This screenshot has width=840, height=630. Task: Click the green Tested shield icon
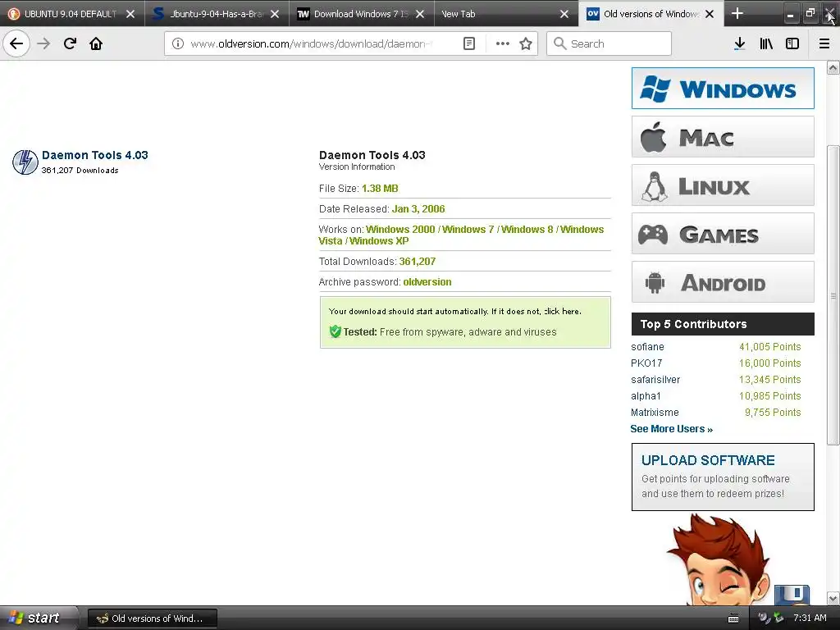coord(336,331)
